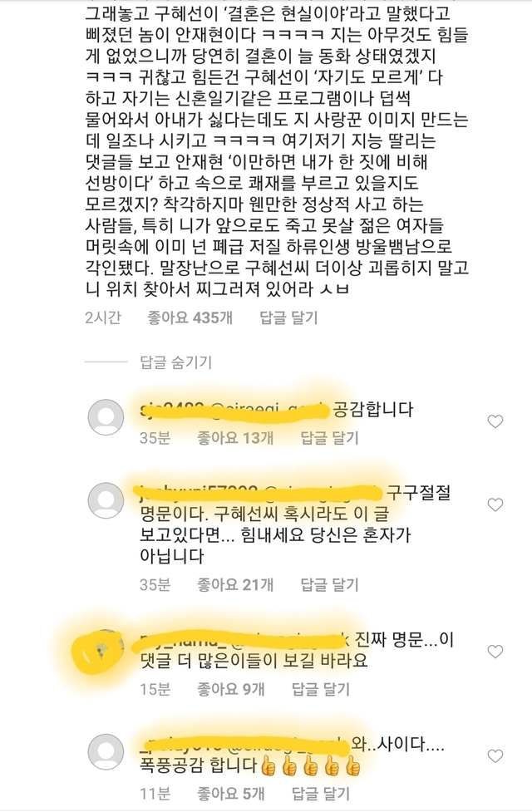View likes '좋아요 435개' on main comment
Viewport: 532px width, 812px height.
point(190,317)
